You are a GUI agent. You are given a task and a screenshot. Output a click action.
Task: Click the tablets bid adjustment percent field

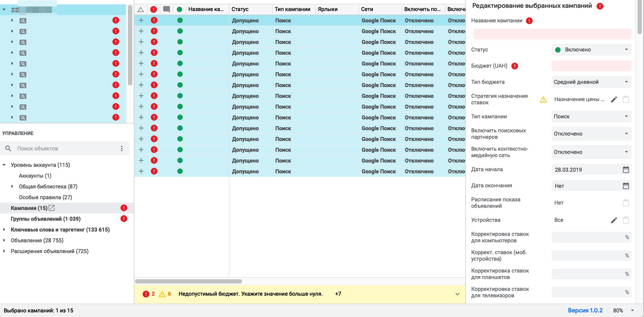click(x=591, y=274)
